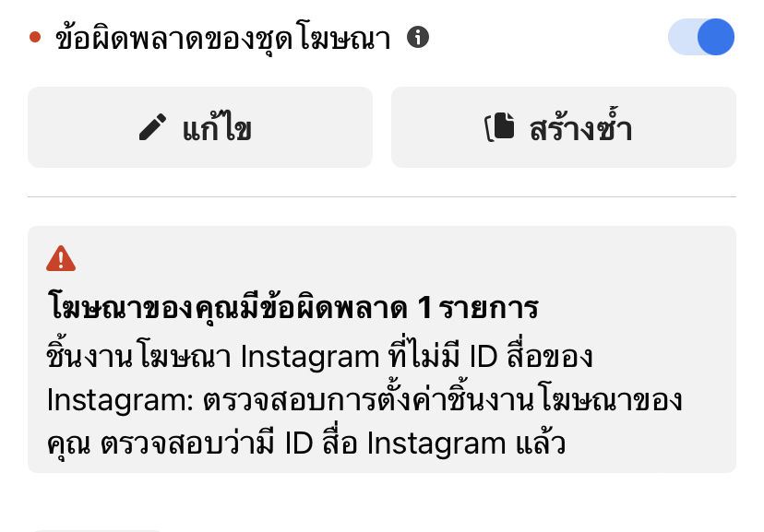Screen dimensions: 764x532
Task: Click the สร้างซ้ำ text label
Action: (x=580, y=126)
